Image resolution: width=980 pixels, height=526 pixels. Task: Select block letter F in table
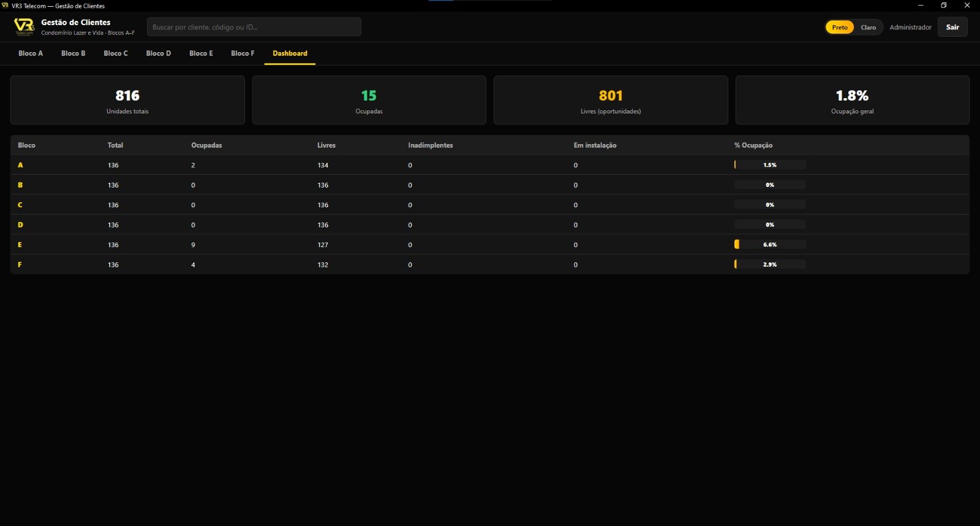[x=20, y=264]
